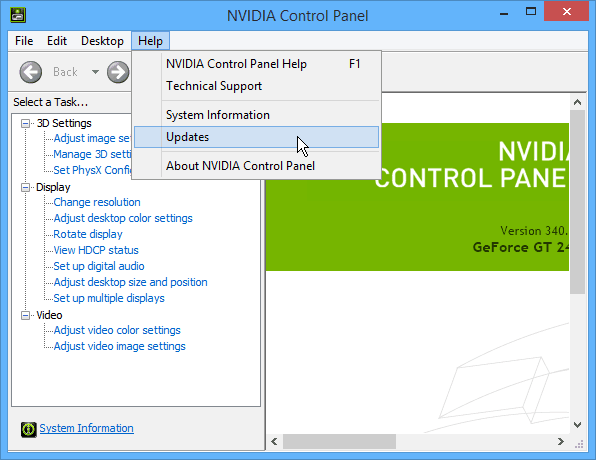Click the horizontal scrollbar right arrow
Image resolution: width=596 pixels, height=460 pixels.
click(x=561, y=441)
